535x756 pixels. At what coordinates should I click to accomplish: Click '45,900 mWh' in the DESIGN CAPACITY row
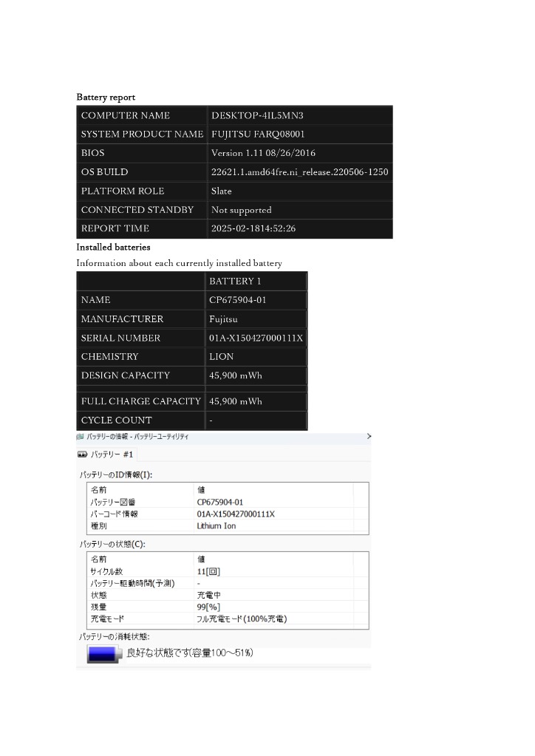coord(236,375)
